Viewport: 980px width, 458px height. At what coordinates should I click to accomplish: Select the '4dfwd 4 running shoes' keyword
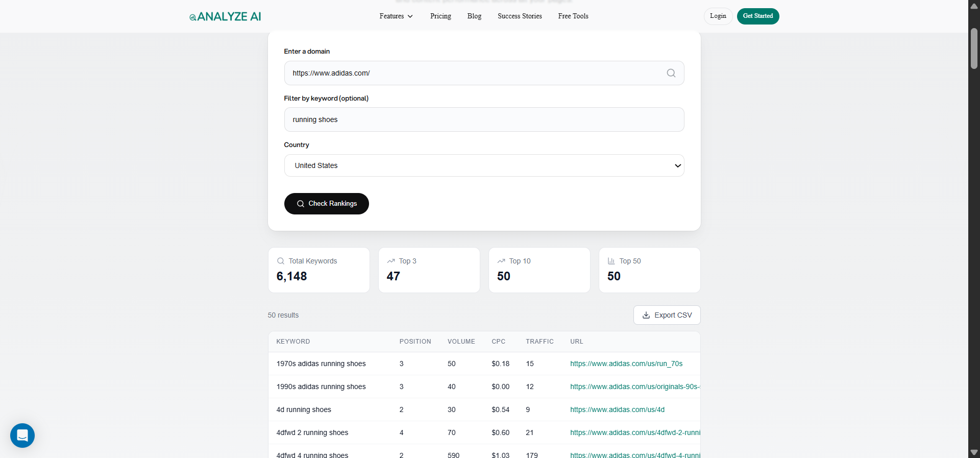point(312,454)
